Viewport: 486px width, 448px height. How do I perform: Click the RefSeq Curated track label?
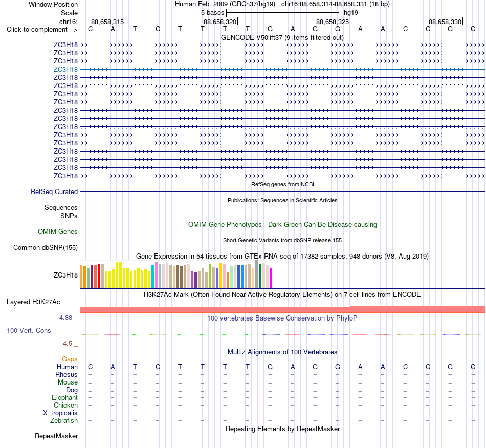tap(54, 191)
